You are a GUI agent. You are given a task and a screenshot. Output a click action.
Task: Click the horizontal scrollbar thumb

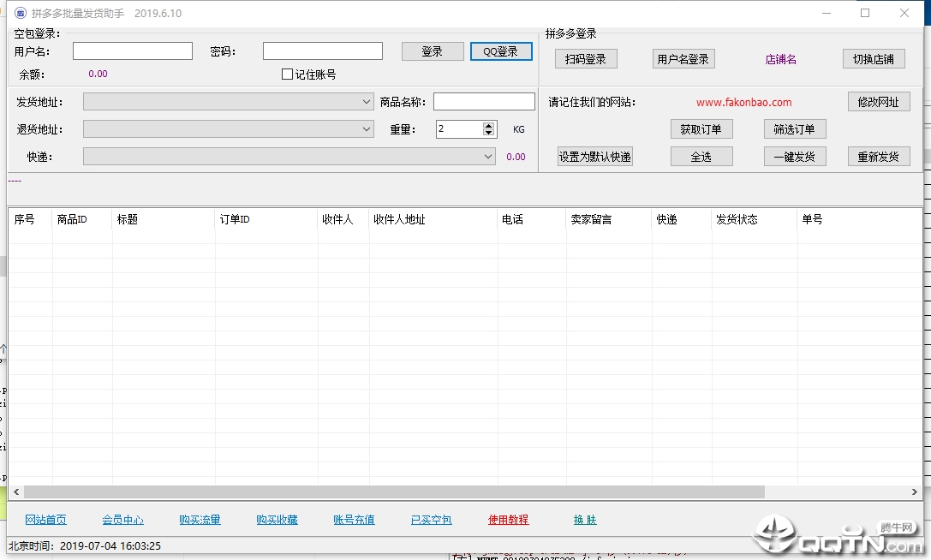[394, 491]
